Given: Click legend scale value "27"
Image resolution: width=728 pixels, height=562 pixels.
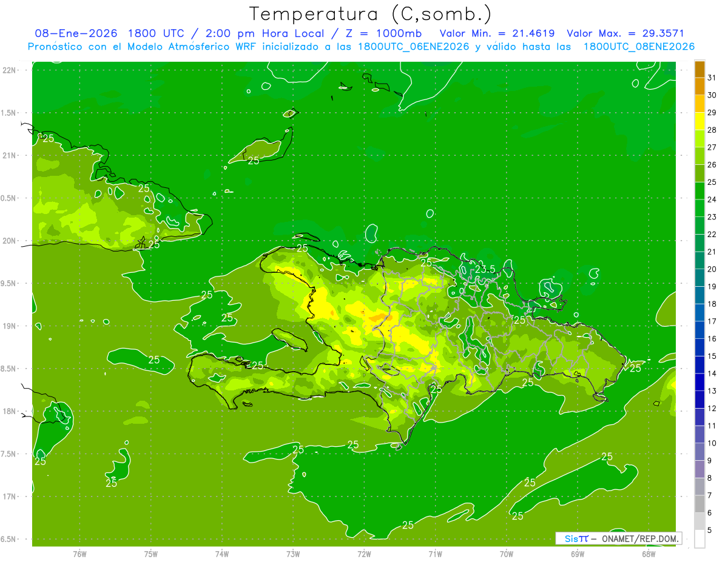Looking at the screenshot, I should click(x=712, y=147).
